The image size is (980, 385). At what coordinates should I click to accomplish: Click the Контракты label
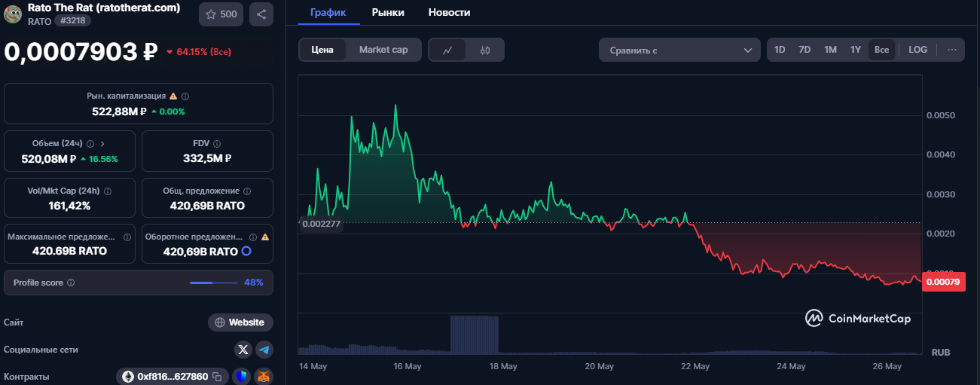click(x=26, y=376)
